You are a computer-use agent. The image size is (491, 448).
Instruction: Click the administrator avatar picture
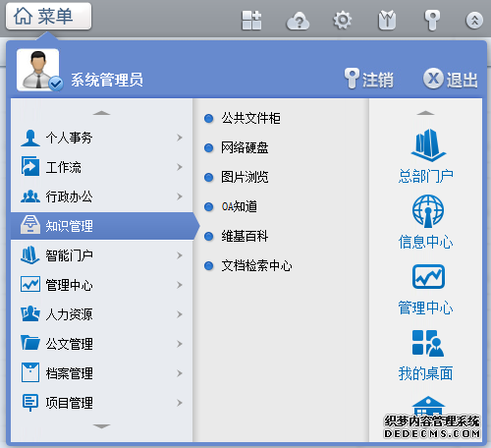pos(38,70)
